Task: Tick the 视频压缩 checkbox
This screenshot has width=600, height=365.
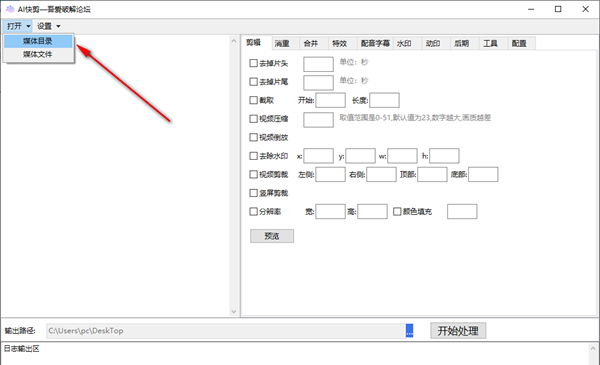Action: pos(253,119)
